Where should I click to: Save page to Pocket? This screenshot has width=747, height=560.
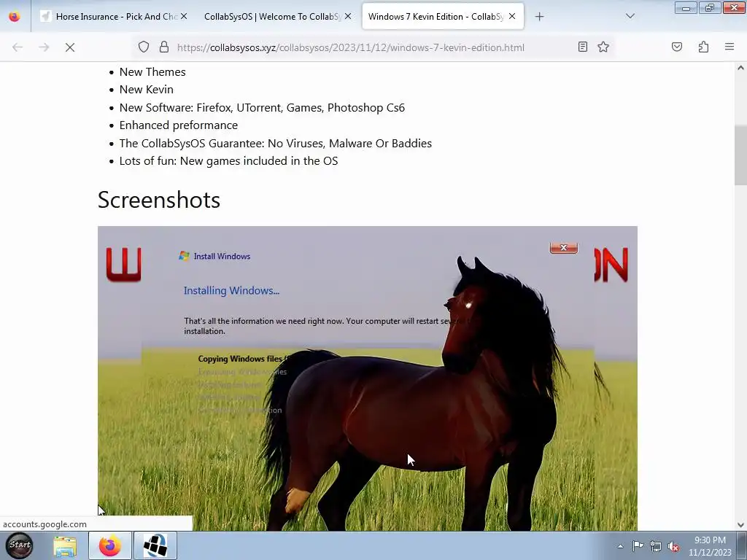(x=677, y=47)
